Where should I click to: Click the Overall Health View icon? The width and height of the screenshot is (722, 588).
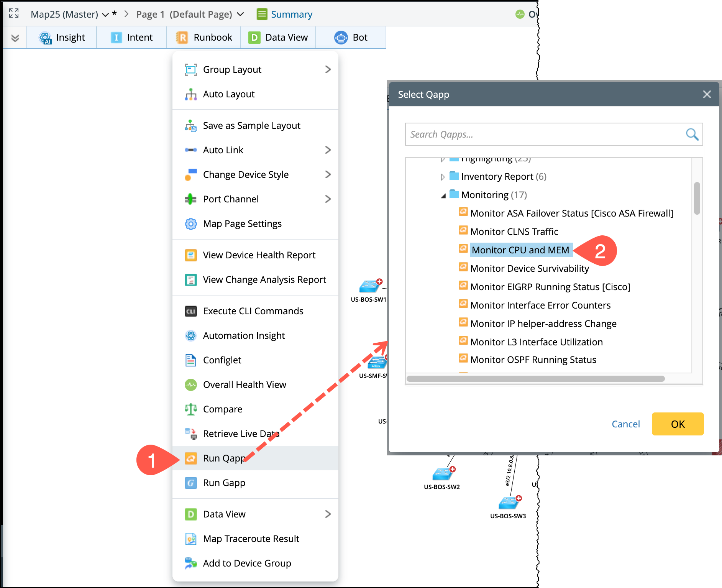click(190, 384)
